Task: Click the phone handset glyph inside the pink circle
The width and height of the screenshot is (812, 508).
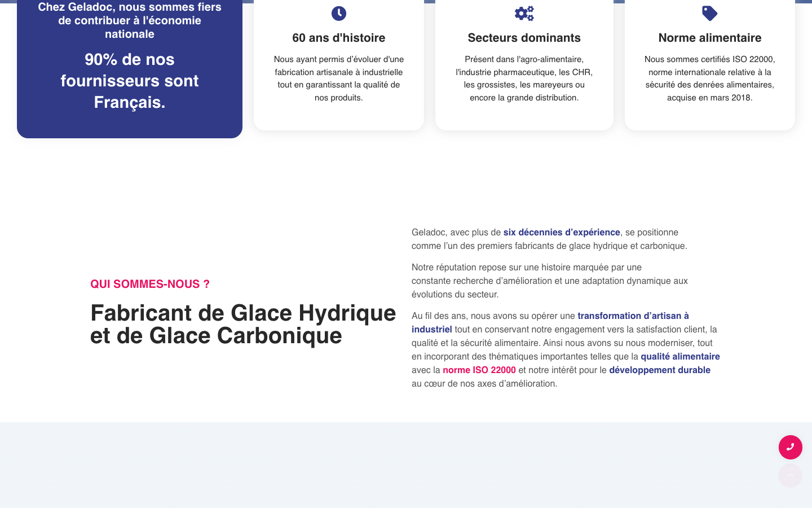Action: point(790,447)
